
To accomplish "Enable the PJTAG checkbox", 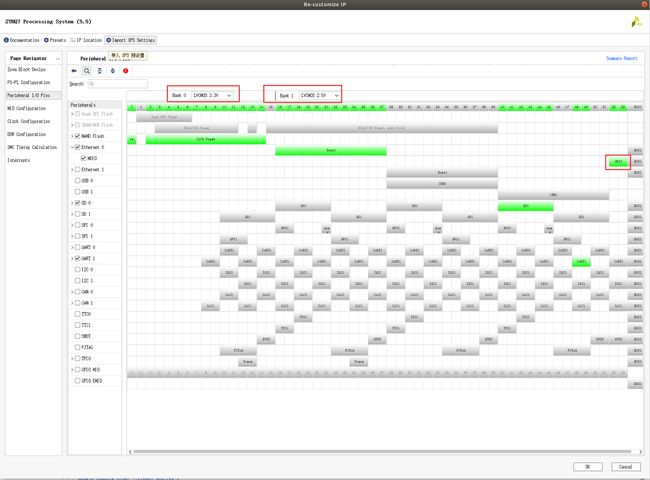I will [x=78, y=347].
